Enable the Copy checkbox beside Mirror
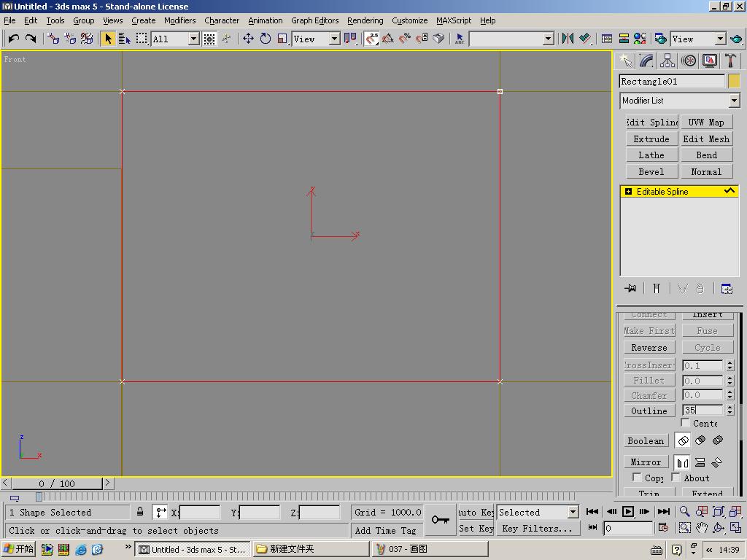The height and width of the screenshot is (560, 747). point(637,478)
